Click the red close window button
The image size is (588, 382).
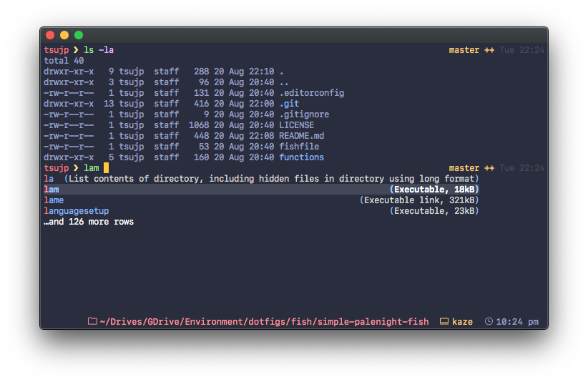[x=50, y=35]
